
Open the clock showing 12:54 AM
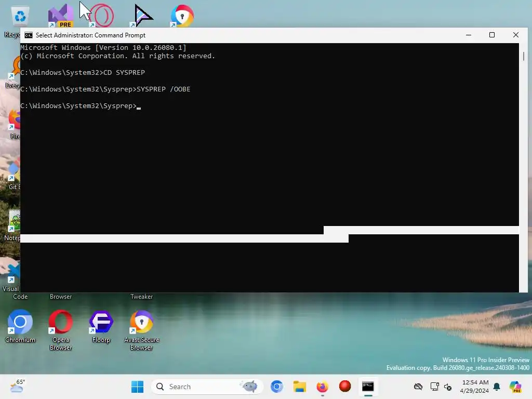(475, 387)
